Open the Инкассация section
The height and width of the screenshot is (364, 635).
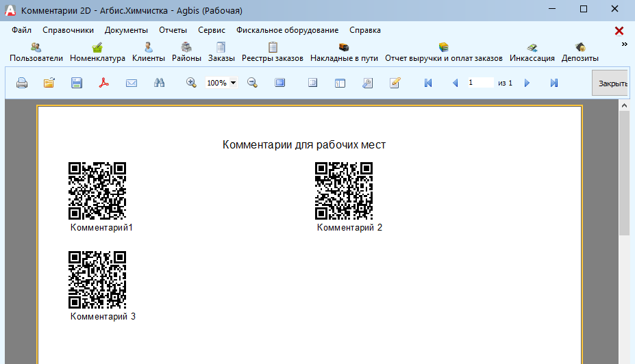point(532,53)
